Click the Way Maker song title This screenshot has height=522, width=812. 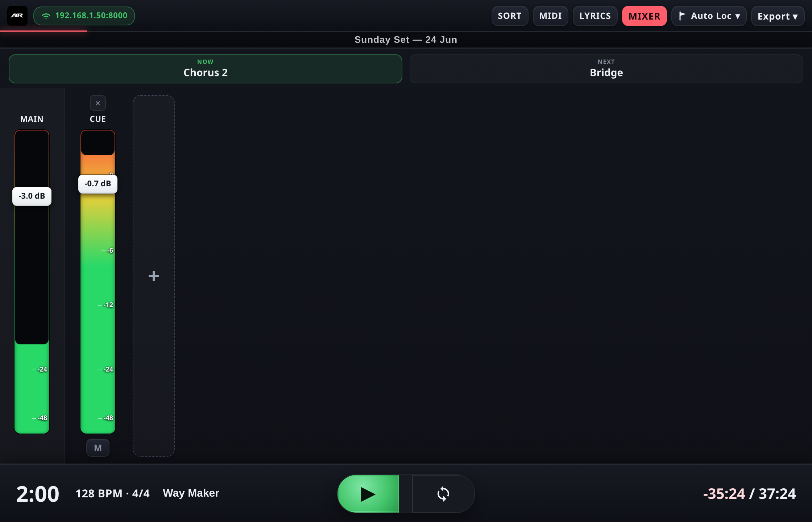pos(191,493)
